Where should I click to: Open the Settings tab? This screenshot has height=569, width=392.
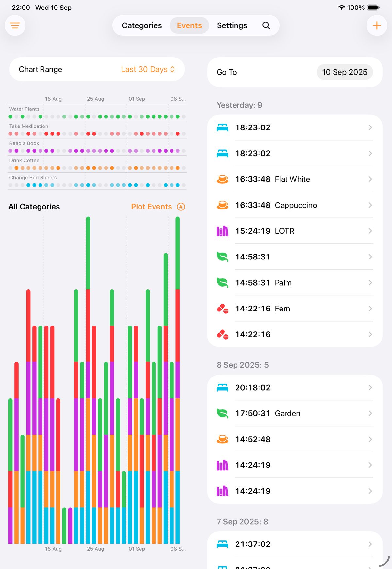[x=232, y=25]
